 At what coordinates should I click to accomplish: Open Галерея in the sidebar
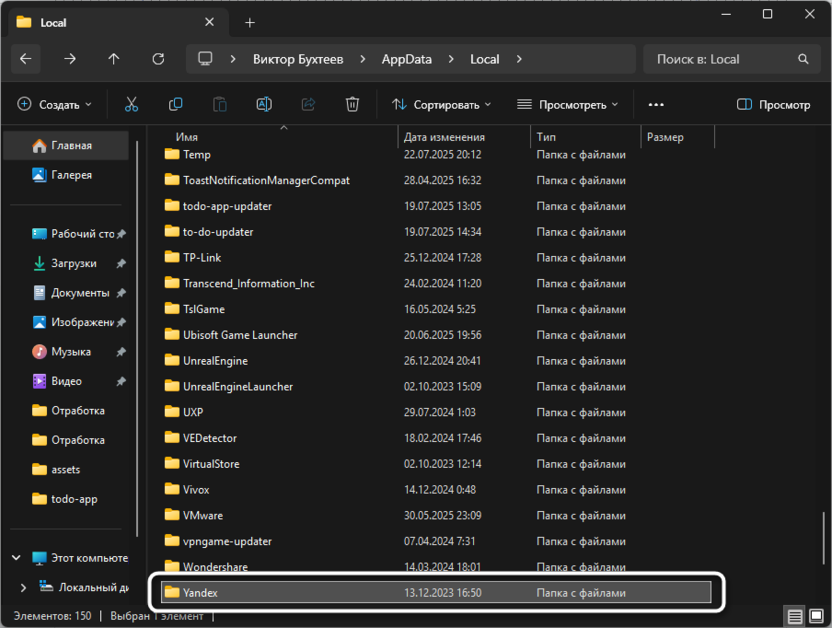[71, 175]
